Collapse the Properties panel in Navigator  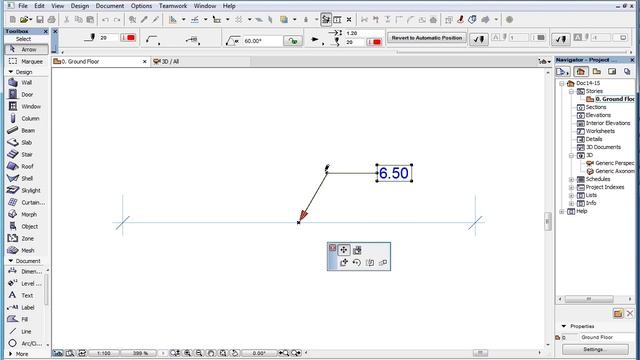pyautogui.click(x=564, y=326)
